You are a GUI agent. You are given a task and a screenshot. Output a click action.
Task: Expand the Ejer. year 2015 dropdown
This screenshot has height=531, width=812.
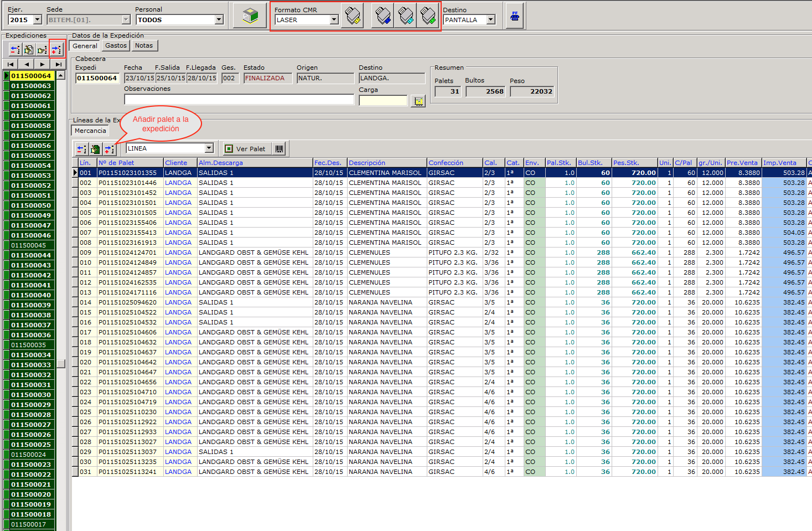point(38,20)
